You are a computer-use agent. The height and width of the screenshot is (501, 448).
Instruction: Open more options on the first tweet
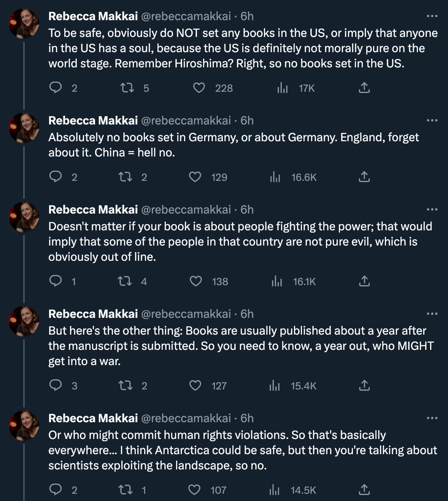click(432, 16)
